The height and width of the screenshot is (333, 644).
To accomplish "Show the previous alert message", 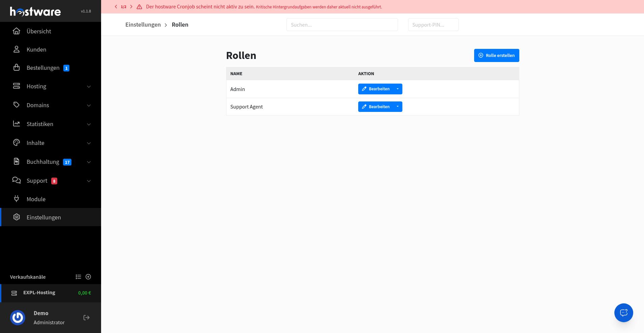I will point(116,7).
